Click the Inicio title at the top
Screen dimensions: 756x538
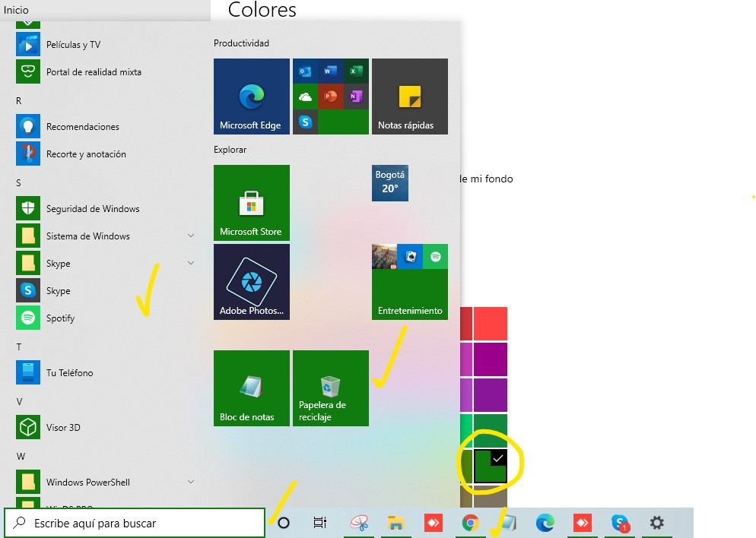[16, 10]
